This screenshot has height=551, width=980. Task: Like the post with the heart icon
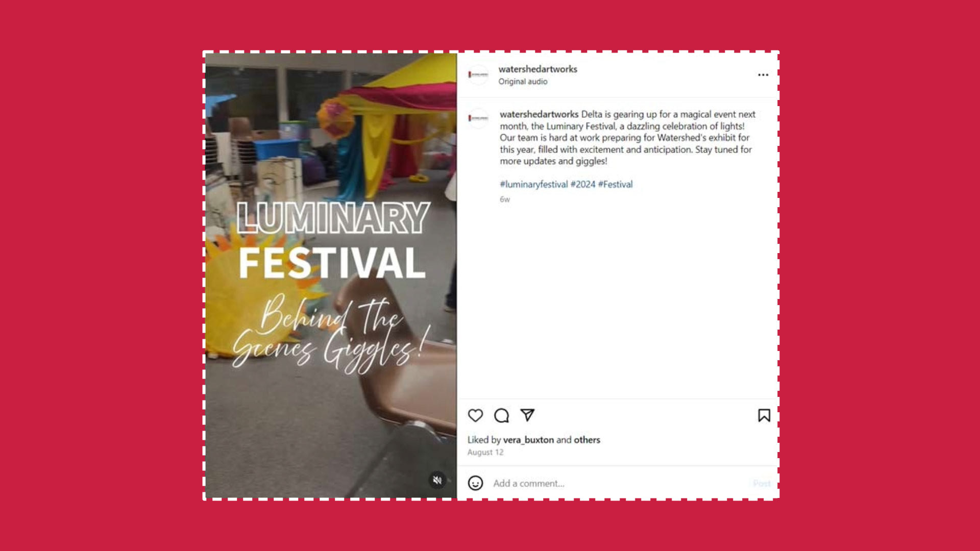pos(475,416)
